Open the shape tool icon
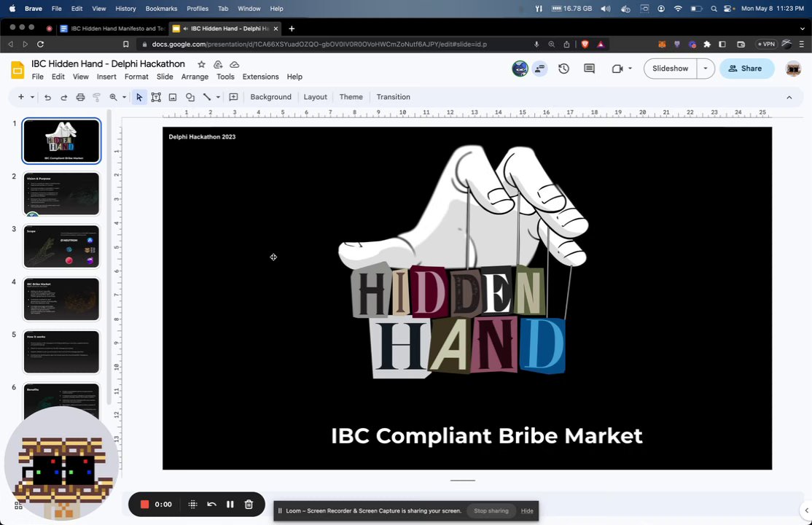The image size is (812, 525). (190, 97)
